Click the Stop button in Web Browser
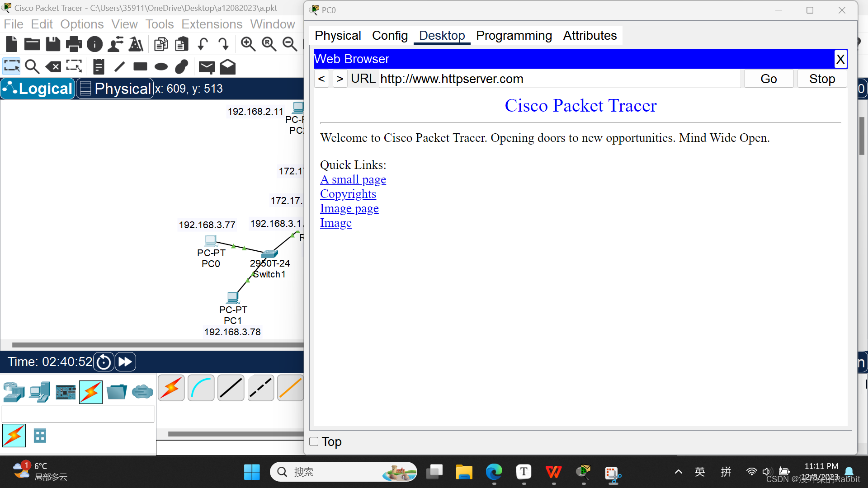 click(x=822, y=79)
